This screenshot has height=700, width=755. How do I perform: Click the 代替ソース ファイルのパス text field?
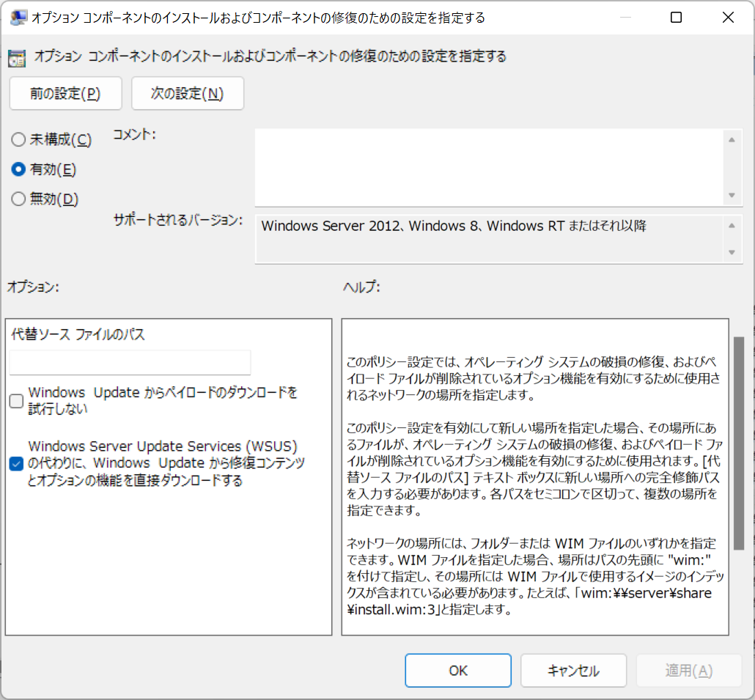pyautogui.click(x=130, y=362)
